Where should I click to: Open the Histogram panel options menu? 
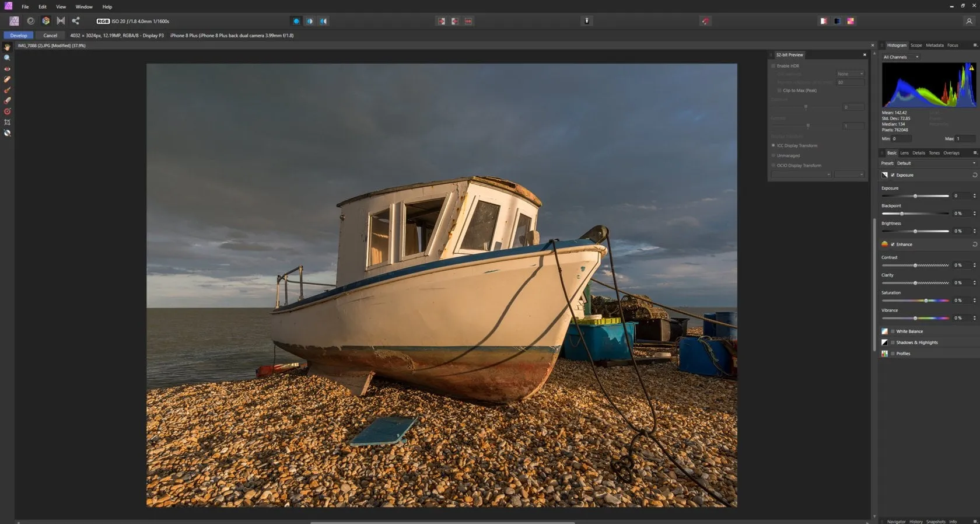975,45
